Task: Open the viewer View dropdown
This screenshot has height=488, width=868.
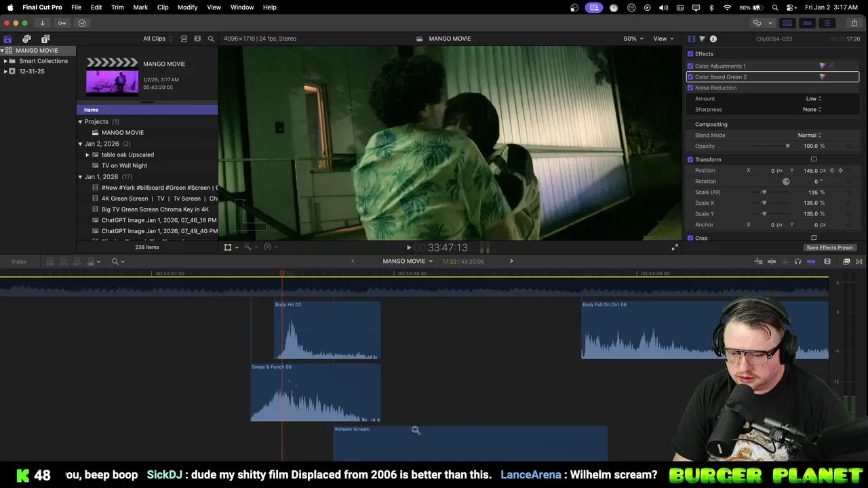Action: [663, 39]
